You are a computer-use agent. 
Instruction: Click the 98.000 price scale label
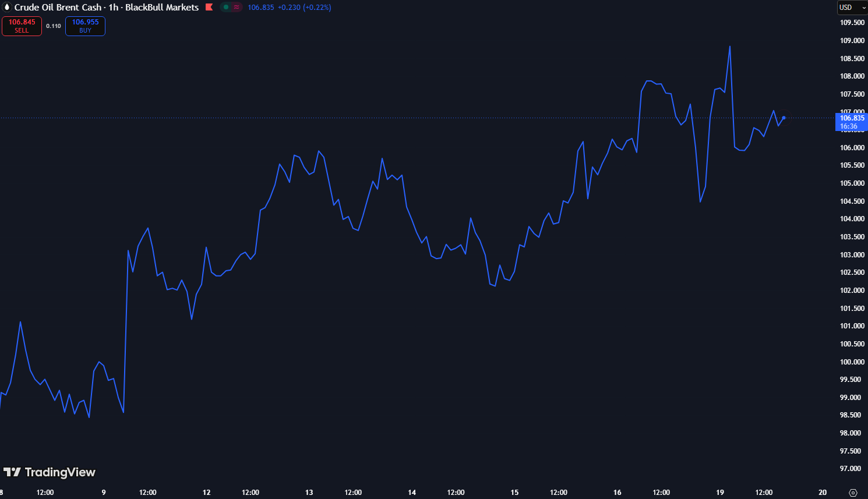pyautogui.click(x=851, y=433)
